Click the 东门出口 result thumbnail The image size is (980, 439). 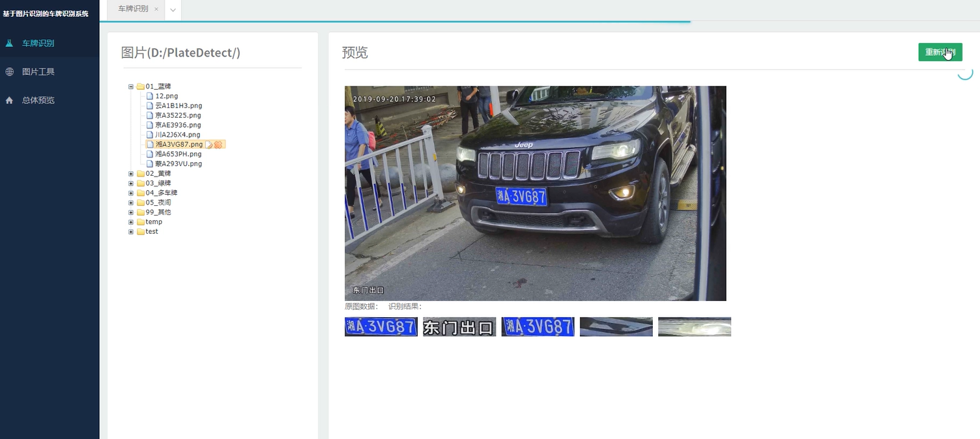[459, 327]
